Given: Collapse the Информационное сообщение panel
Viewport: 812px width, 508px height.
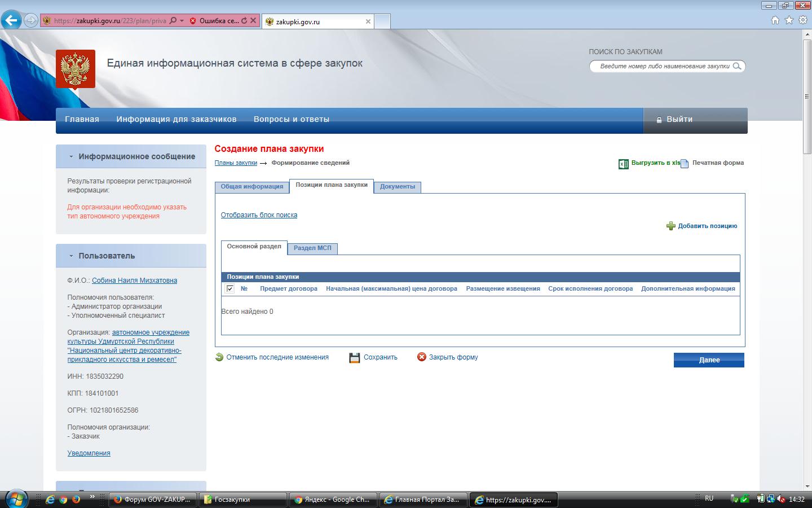Looking at the screenshot, I should [71, 156].
